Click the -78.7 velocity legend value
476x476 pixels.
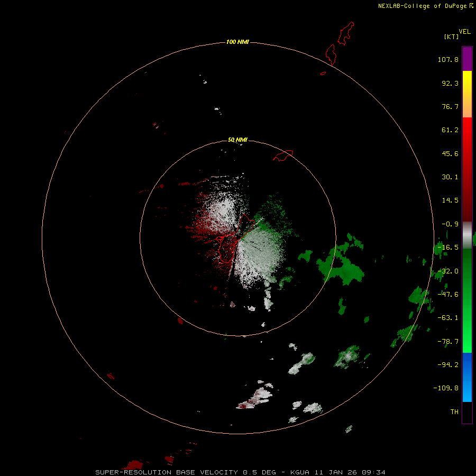(448, 342)
